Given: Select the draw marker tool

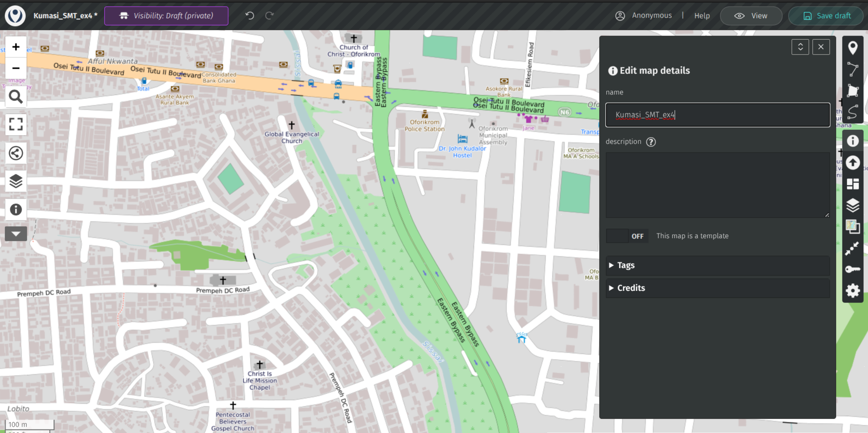Looking at the screenshot, I should tap(853, 48).
